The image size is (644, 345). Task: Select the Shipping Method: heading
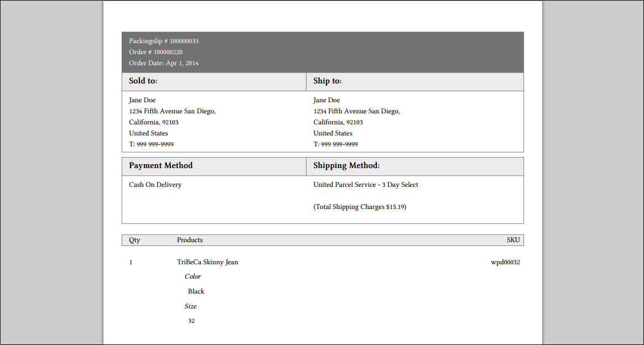click(346, 165)
